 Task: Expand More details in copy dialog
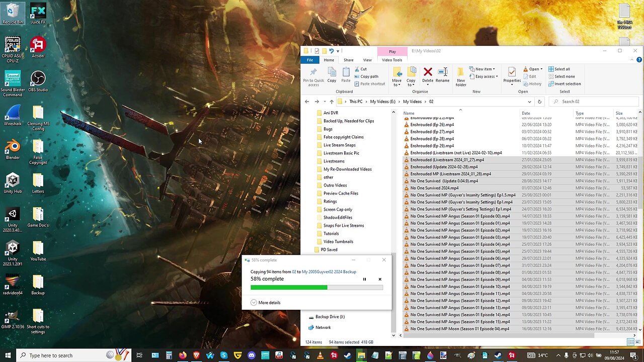tap(266, 303)
